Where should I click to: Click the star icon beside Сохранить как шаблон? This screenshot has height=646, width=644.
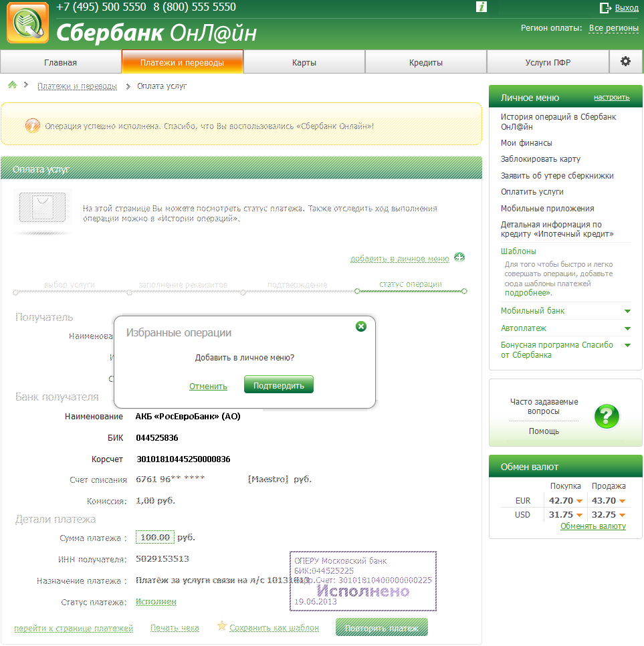[221, 626]
